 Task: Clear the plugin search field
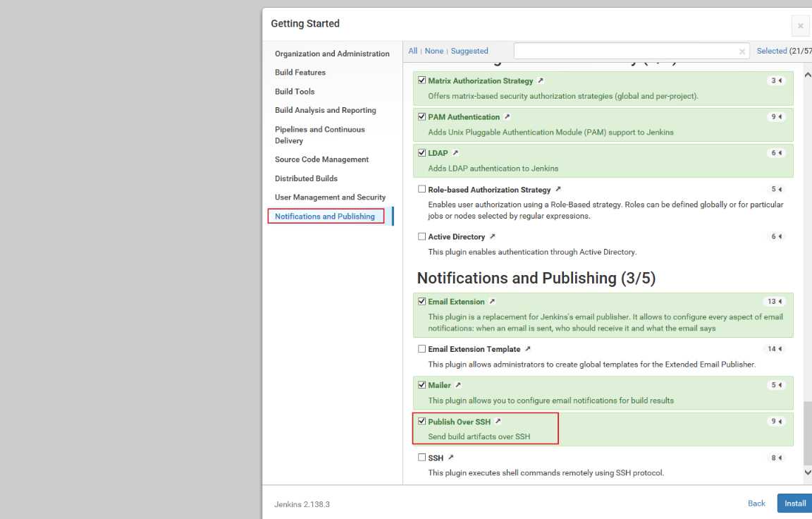point(742,51)
